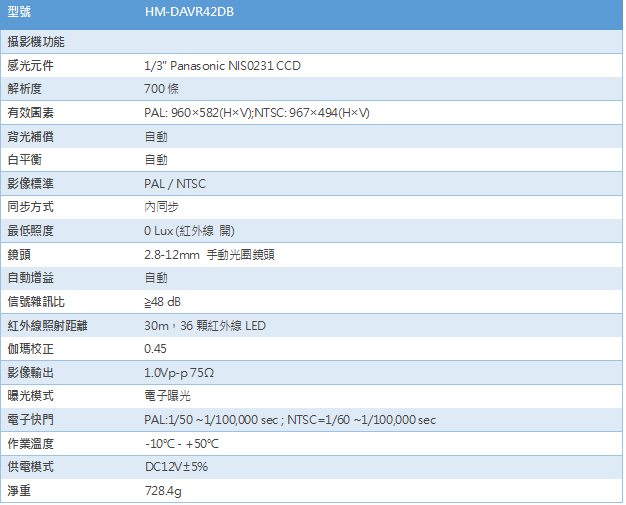Select the 0.45 gamma correction value
The width and height of the screenshot is (626, 505).
(155, 349)
